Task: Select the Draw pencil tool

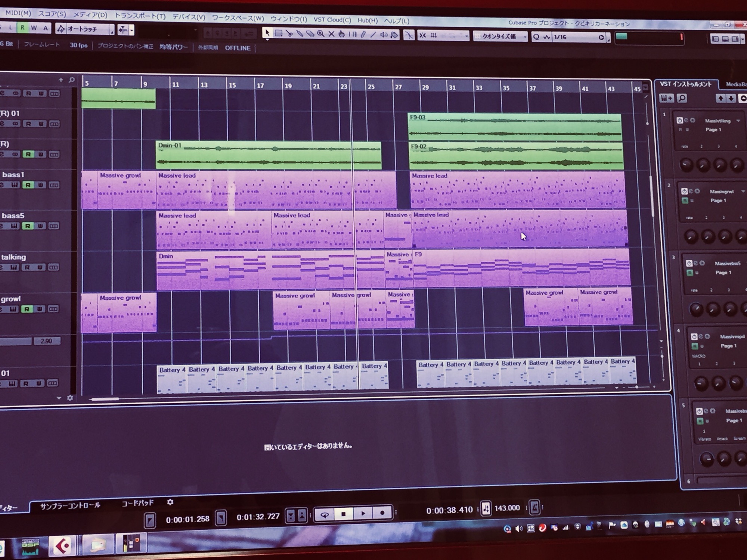Action: click(x=363, y=35)
